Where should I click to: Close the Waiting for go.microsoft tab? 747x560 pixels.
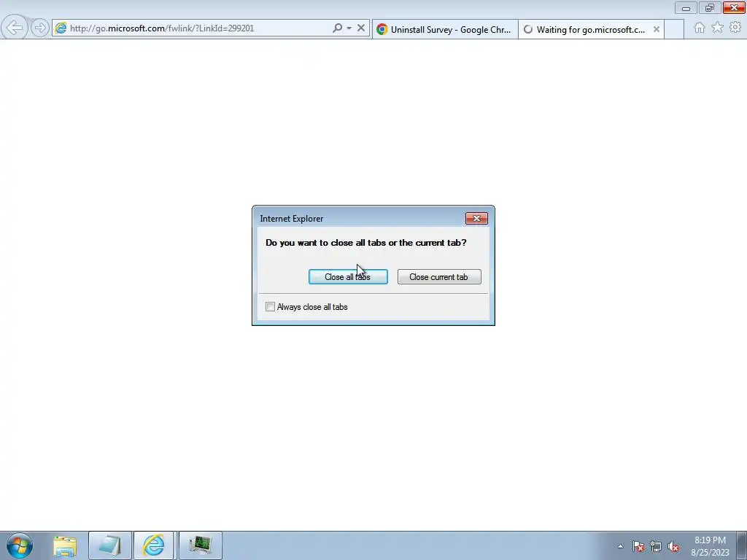(x=657, y=29)
